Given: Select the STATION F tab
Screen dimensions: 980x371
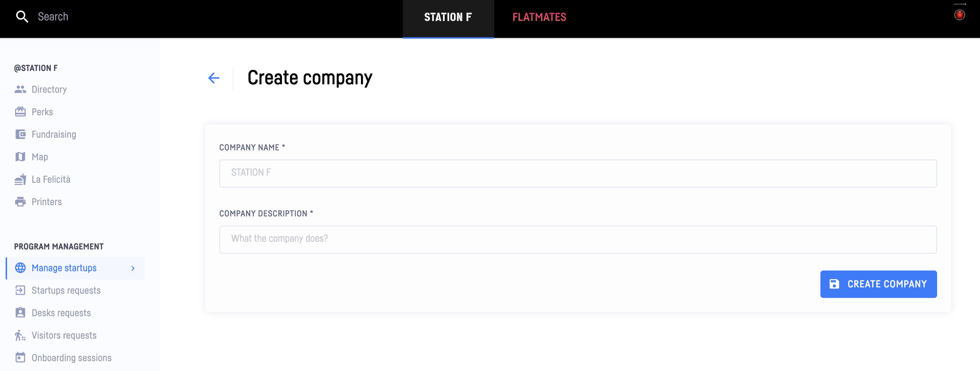Looking at the screenshot, I should pos(448,17).
